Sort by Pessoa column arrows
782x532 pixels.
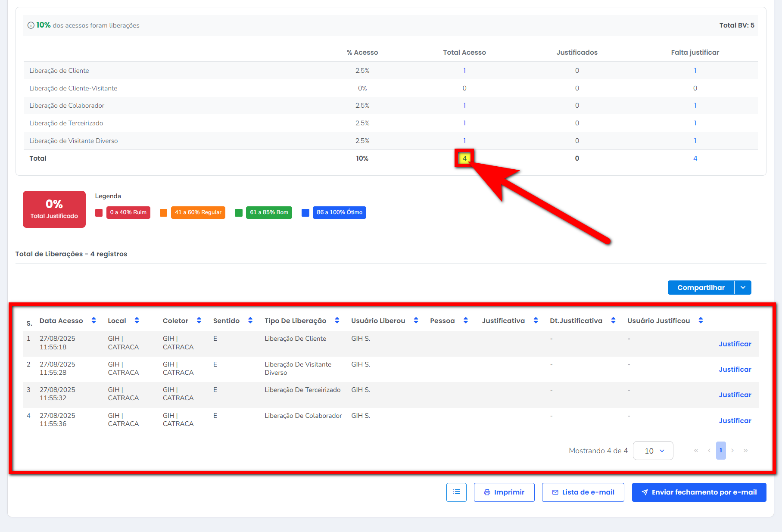click(x=465, y=320)
